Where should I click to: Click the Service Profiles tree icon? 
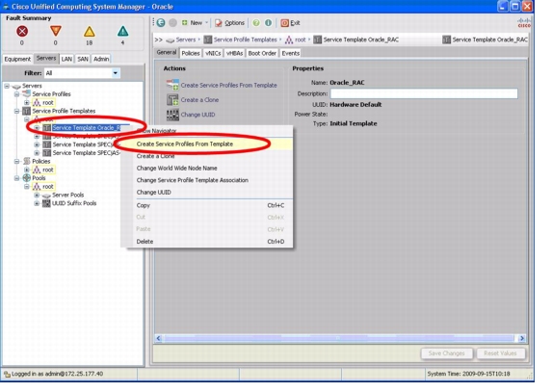[x=27, y=94]
